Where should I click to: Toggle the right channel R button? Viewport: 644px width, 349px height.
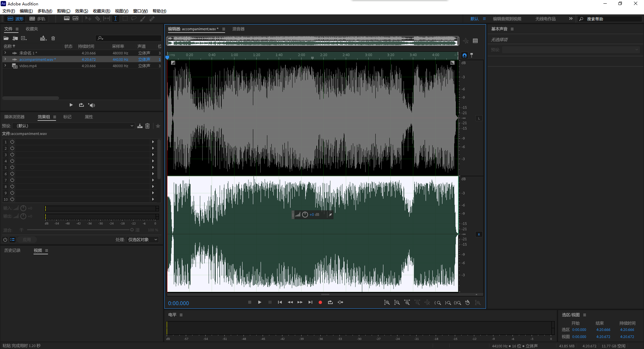coord(479,234)
